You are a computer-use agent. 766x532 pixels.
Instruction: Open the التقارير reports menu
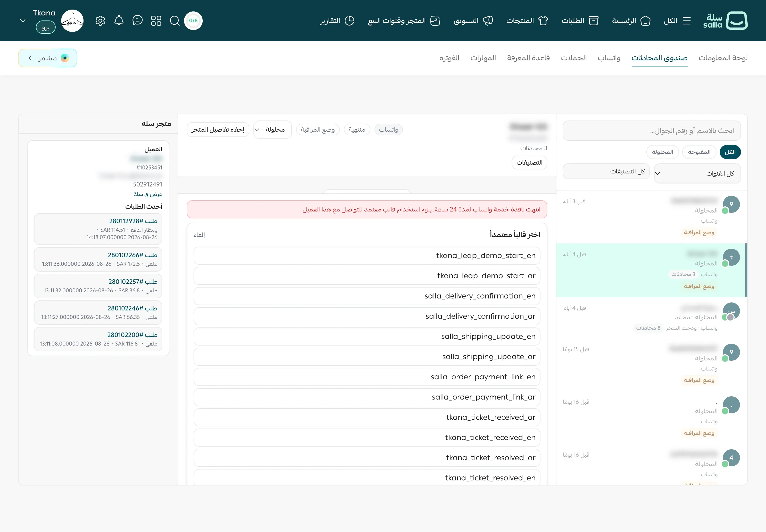pos(337,21)
